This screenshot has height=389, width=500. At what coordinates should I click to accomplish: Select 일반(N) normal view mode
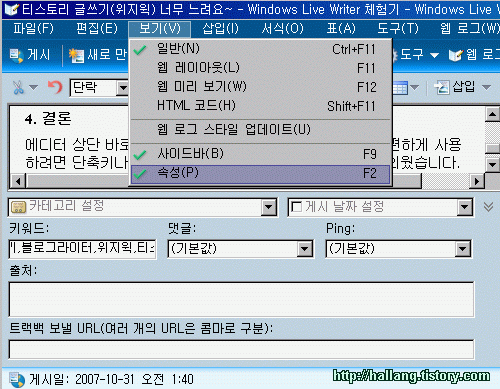pos(260,49)
